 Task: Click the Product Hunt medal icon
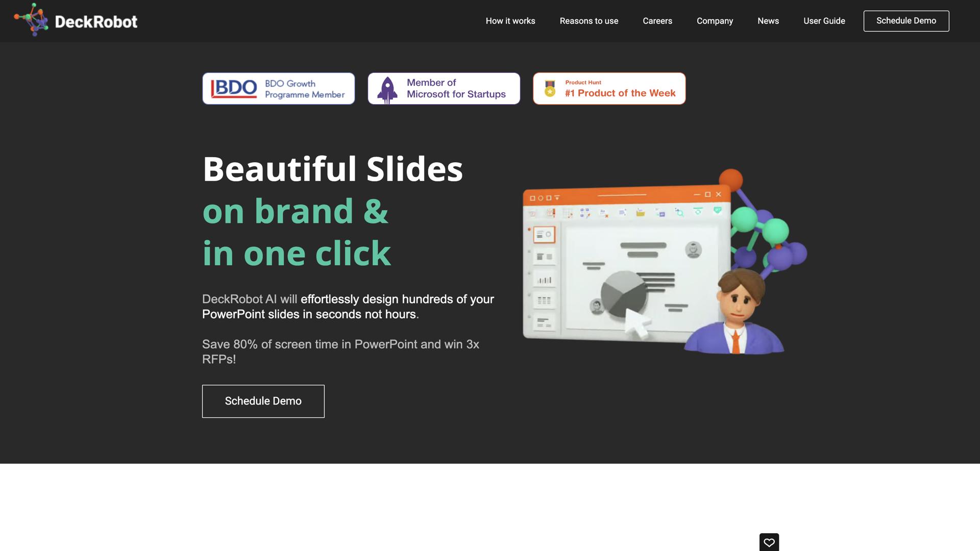(x=550, y=88)
